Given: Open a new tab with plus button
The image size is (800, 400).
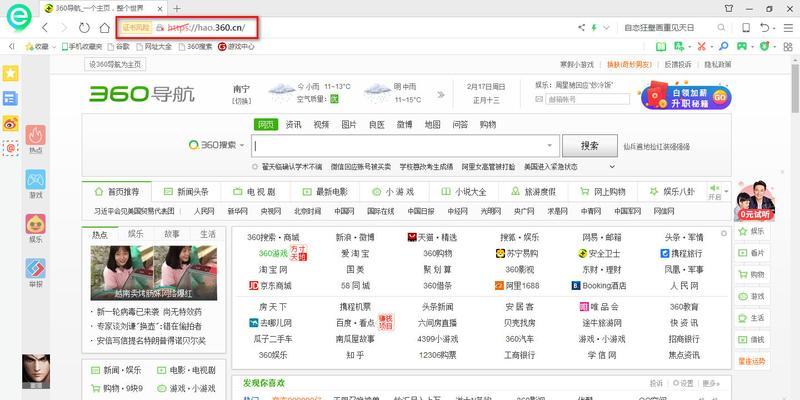Looking at the screenshot, I should pos(177,8).
